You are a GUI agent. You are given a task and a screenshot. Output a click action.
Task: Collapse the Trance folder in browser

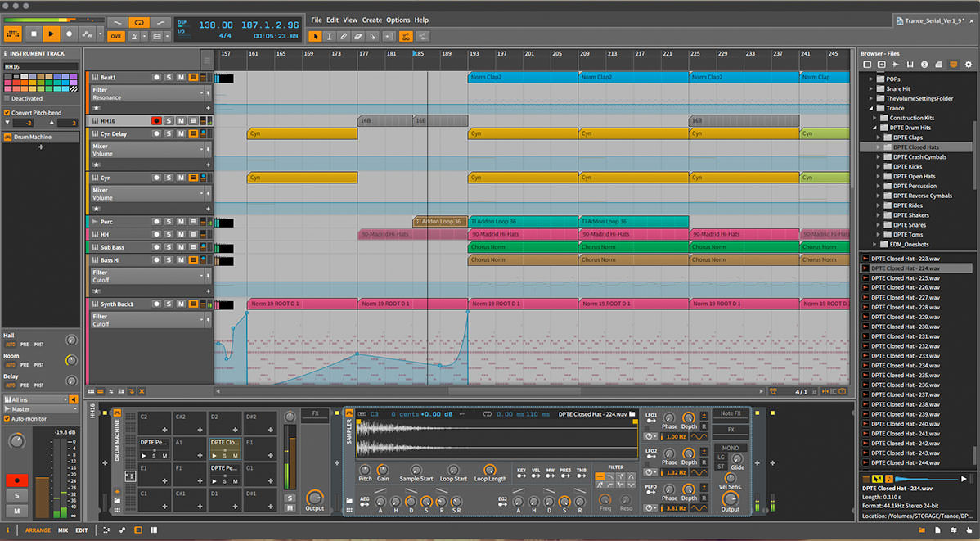tap(870, 108)
